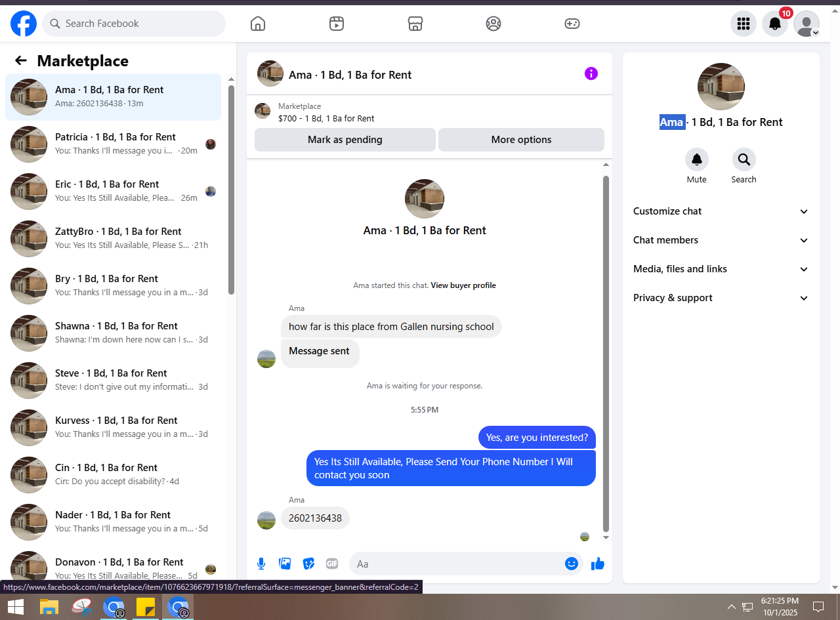Click the chat messages scrollbar
The image size is (840, 620).
(x=606, y=353)
